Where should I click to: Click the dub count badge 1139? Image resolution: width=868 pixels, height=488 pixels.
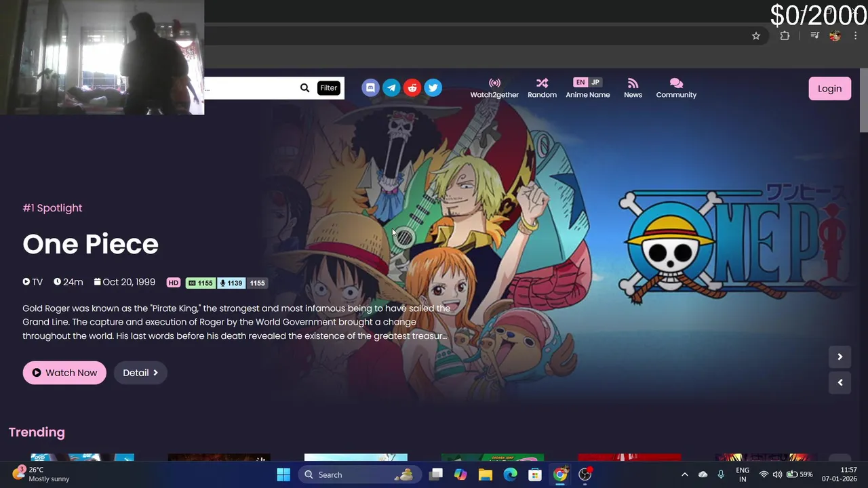(231, 283)
